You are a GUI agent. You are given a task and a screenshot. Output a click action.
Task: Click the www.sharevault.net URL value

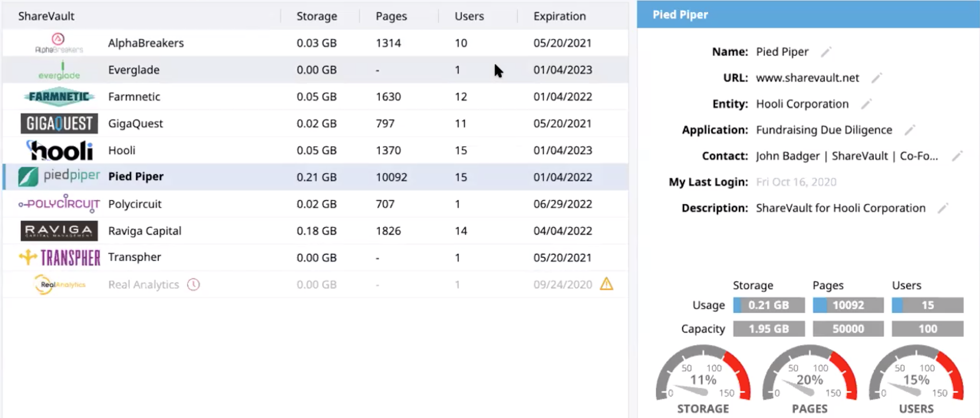tap(807, 78)
